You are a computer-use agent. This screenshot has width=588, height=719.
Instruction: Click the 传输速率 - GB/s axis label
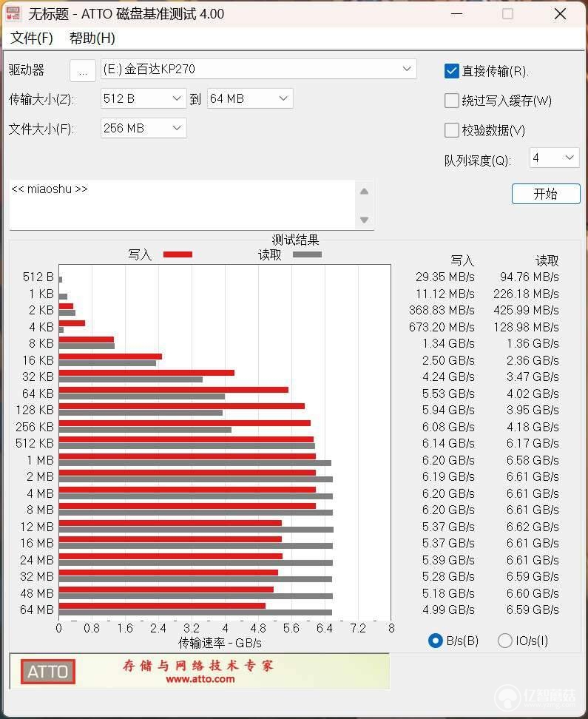coord(220,643)
